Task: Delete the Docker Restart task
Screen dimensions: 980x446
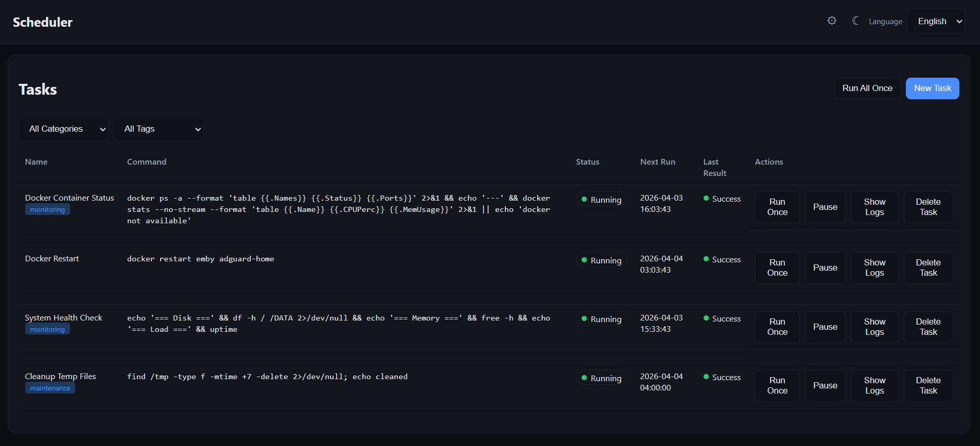Action: tap(928, 268)
